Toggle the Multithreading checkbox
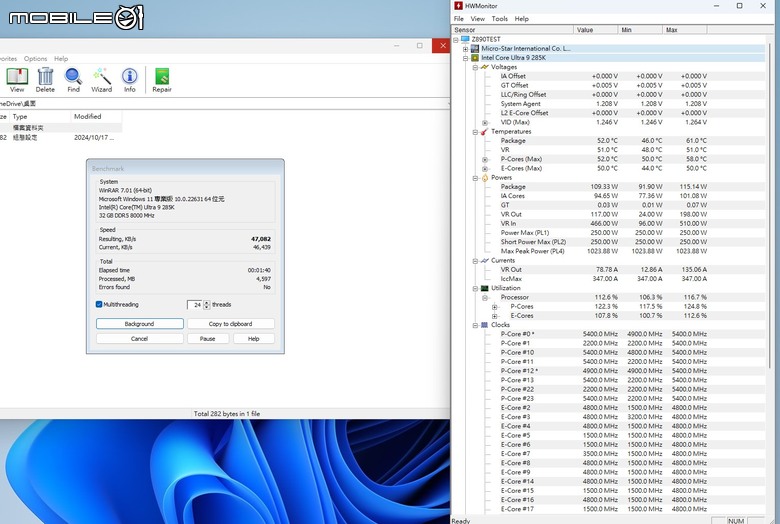Viewport: 780px width, 524px height. (x=99, y=305)
